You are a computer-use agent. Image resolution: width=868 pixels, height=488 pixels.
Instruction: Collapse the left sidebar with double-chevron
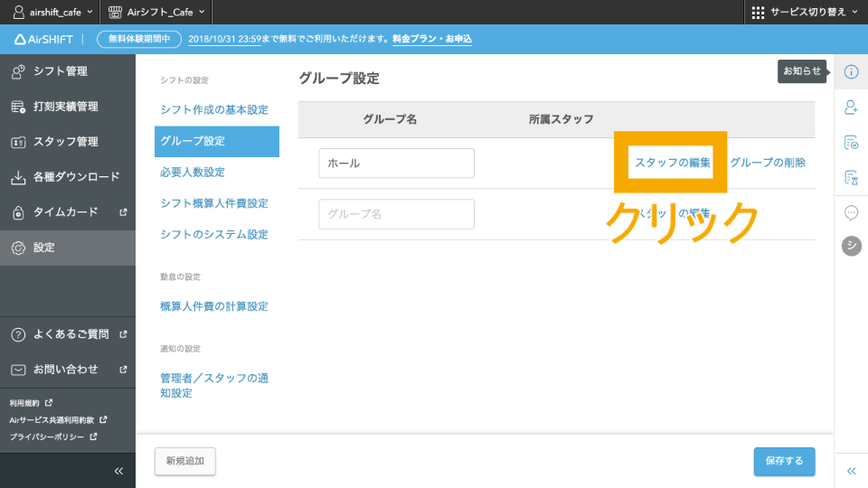118,471
